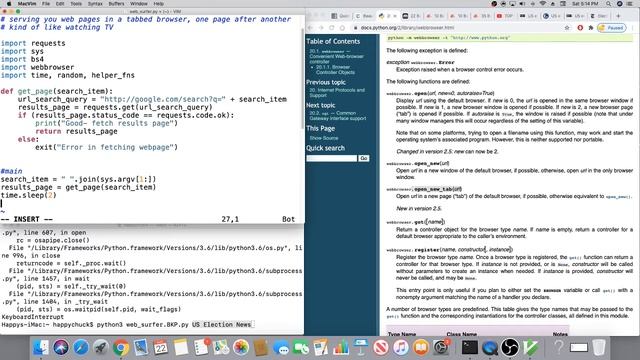Open the Window menu
The height and width of the screenshot is (360, 640).
(x=139, y=4)
